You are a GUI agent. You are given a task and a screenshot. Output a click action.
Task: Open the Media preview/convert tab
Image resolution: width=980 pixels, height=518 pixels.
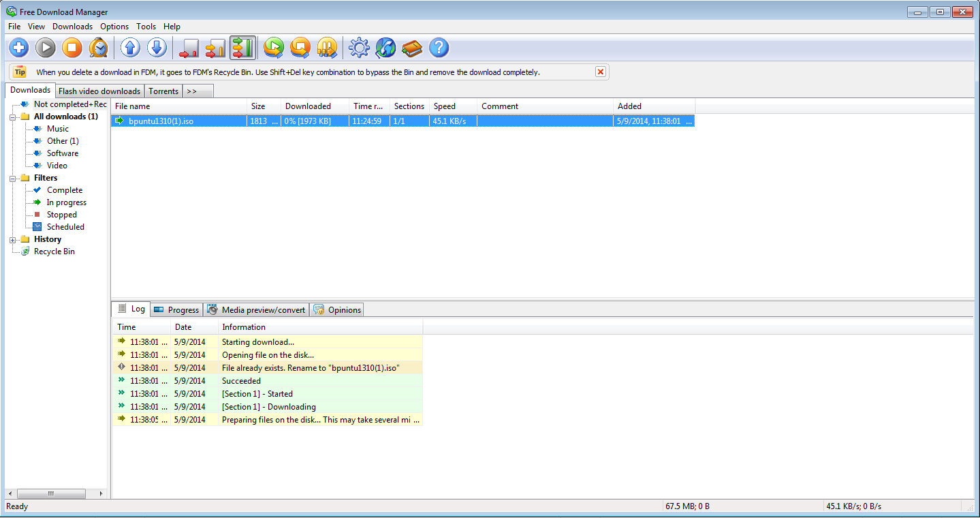pos(256,310)
